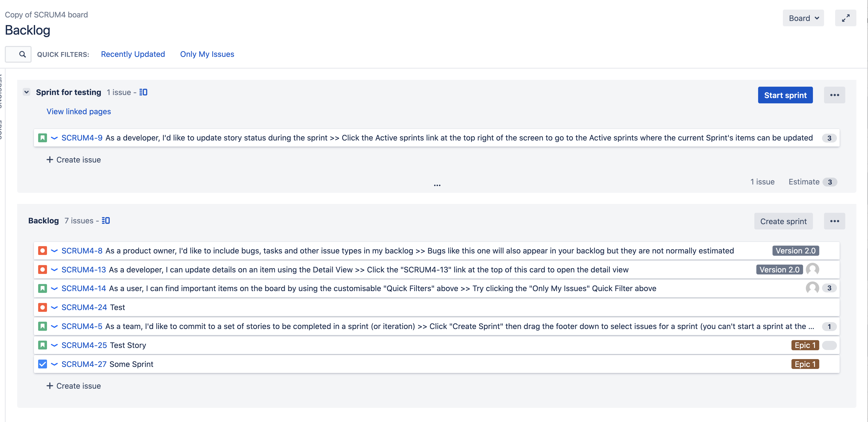
Task: Click task checkbox icon on SCRUM4-27
Action: (x=42, y=364)
